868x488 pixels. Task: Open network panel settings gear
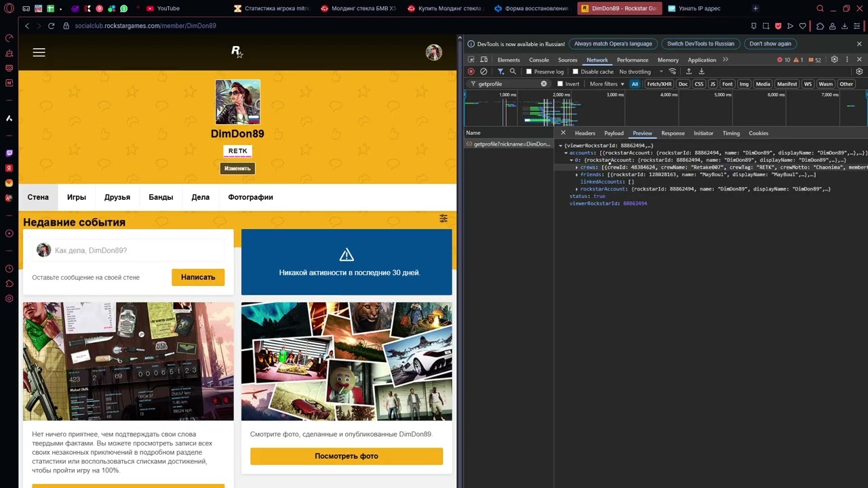[859, 71]
